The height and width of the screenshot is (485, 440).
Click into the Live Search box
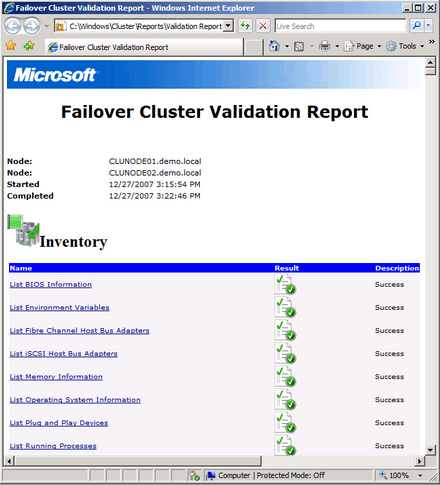coord(340,26)
